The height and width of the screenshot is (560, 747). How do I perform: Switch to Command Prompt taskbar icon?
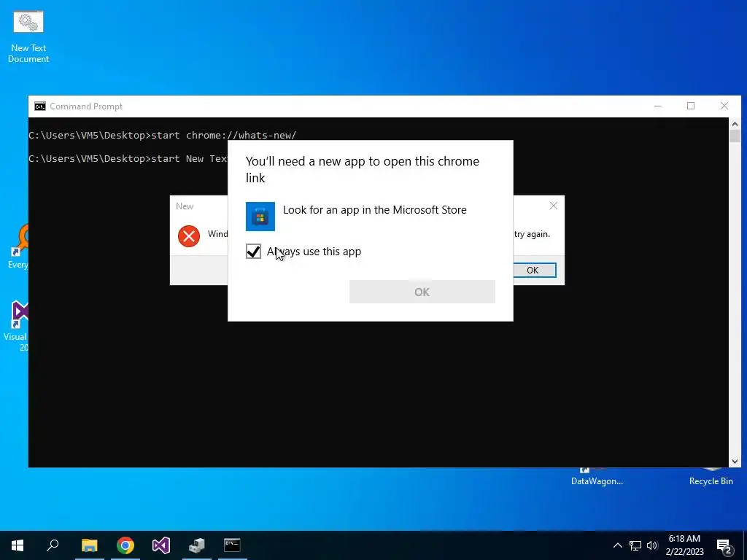pyautogui.click(x=232, y=545)
